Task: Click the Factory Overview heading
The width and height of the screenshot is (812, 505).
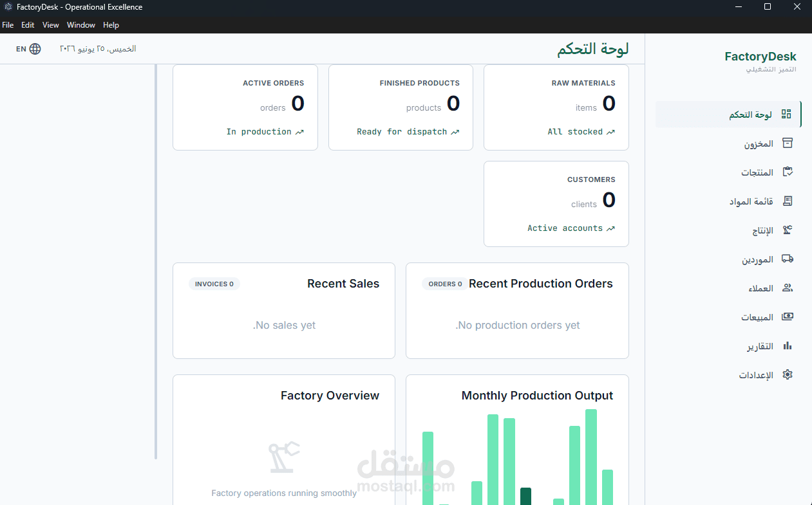Action: point(330,396)
